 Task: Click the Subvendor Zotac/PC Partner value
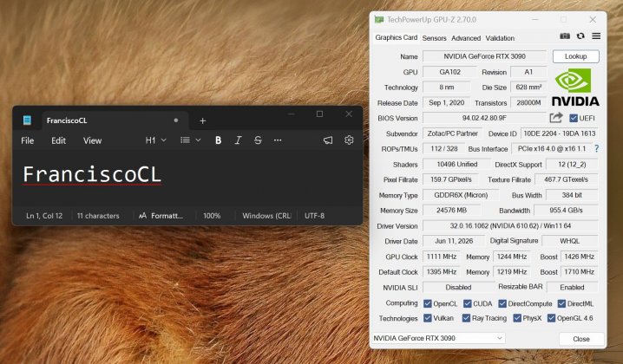tap(452, 133)
